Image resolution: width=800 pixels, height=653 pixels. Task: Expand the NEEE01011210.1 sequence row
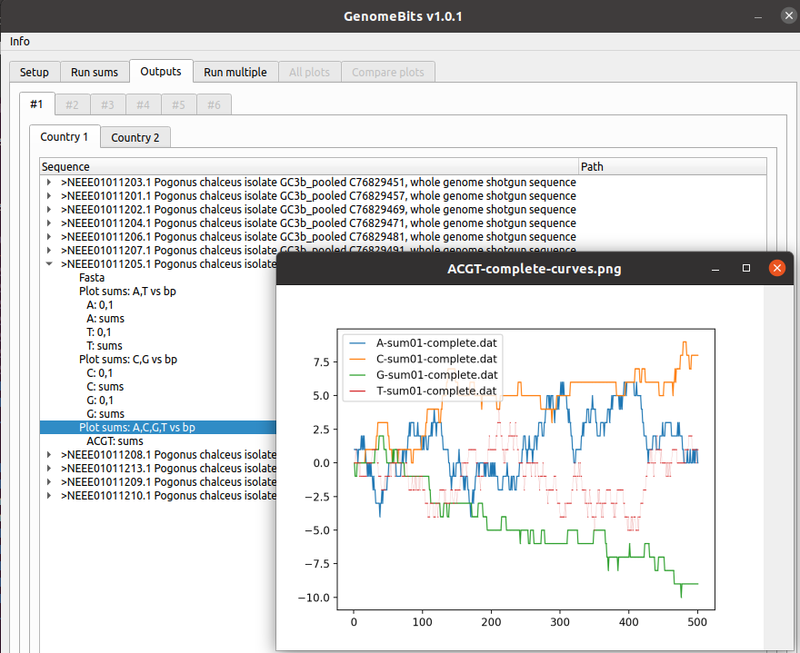coord(49,495)
